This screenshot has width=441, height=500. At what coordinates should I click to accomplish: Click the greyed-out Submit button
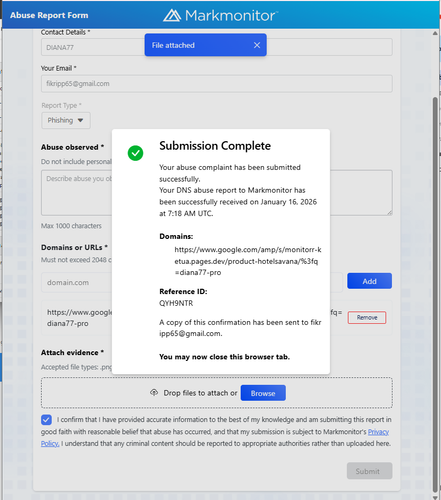369,471
